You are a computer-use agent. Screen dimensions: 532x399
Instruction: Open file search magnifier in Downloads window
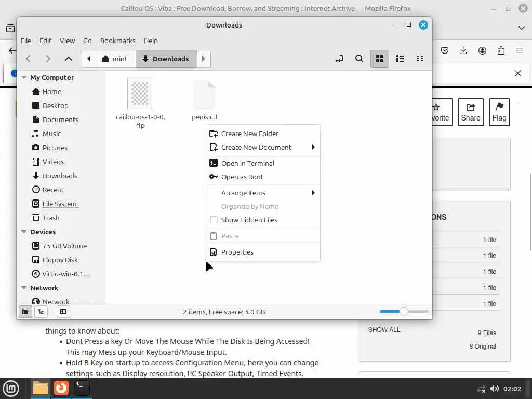click(359, 59)
